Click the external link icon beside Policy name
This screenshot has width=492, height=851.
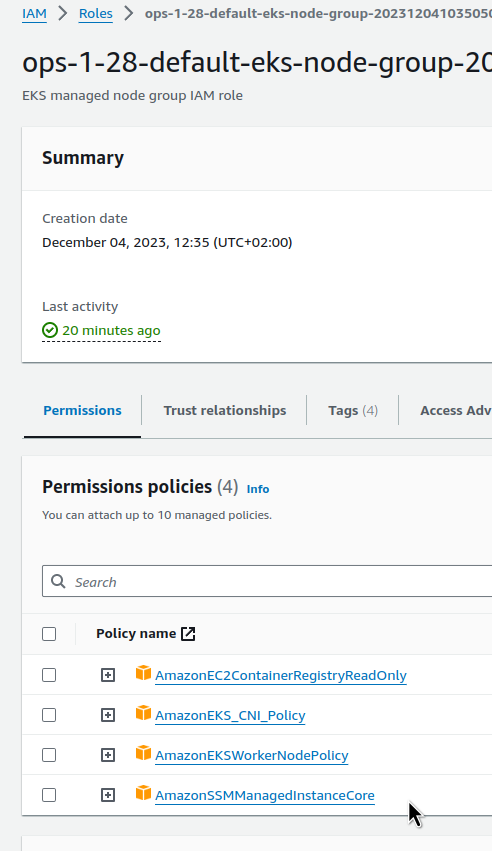click(188, 633)
